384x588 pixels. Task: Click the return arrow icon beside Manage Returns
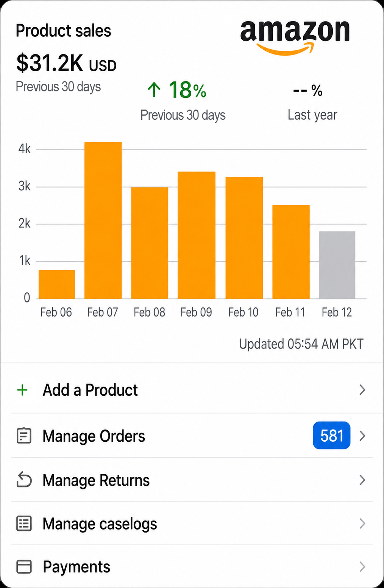[x=24, y=480]
